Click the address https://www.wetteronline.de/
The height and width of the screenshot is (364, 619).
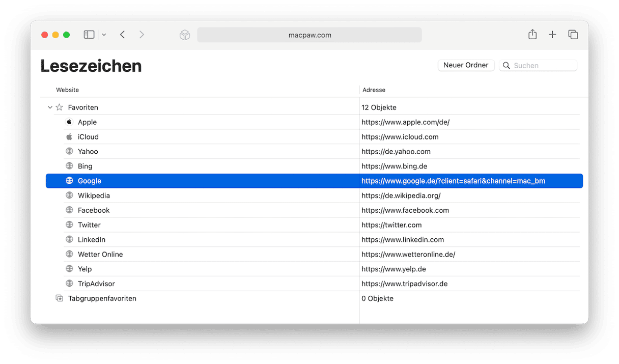(408, 254)
